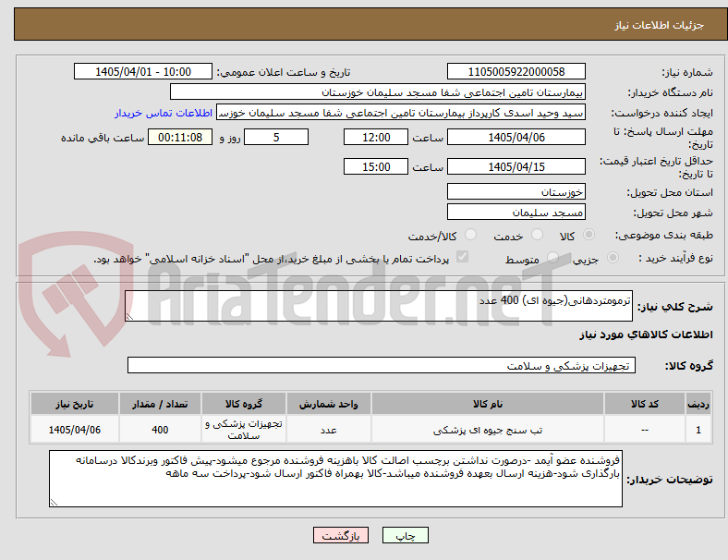The image size is (728, 560).
Task: Select the متوسط purchase type radio
Action: (552, 257)
